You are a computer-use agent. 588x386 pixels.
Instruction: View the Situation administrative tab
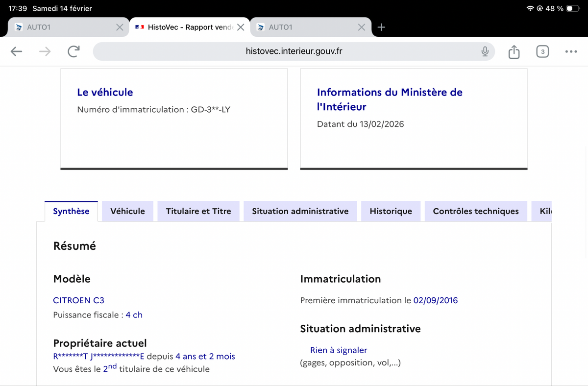click(300, 211)
